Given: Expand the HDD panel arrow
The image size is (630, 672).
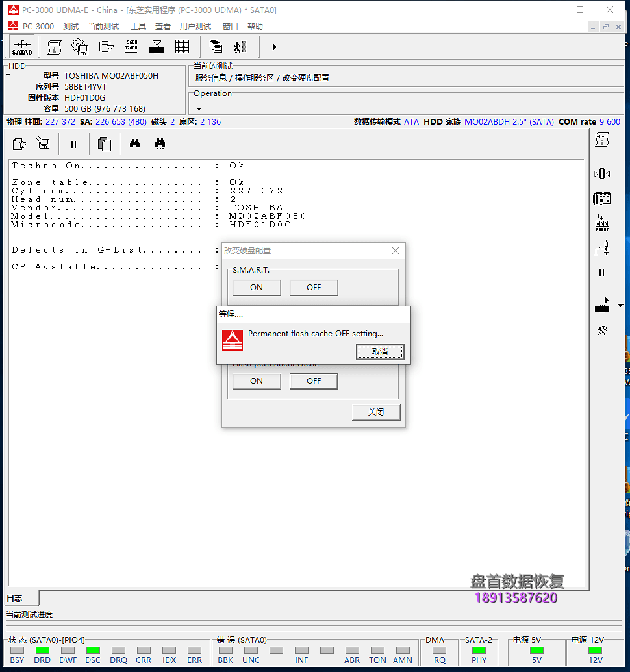Looking at the screenshot, I should 8,75.
